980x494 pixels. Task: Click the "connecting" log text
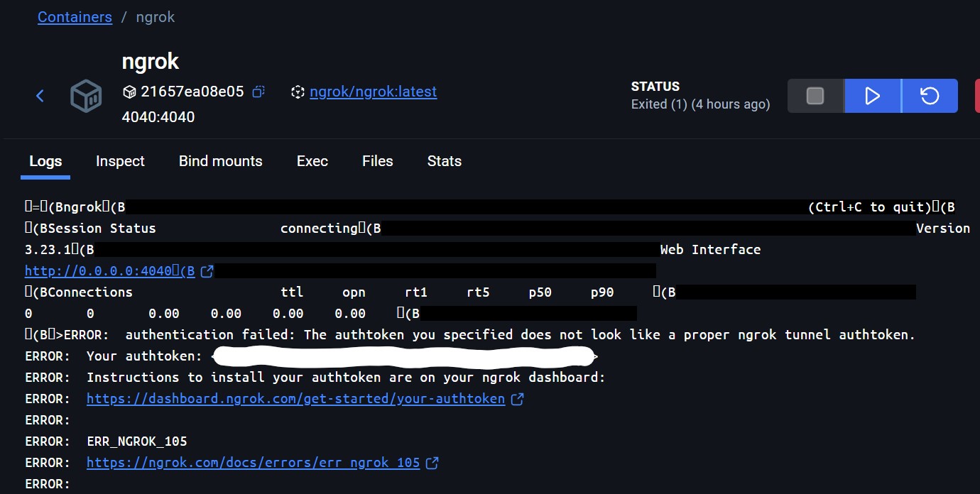tap(319, 228)
